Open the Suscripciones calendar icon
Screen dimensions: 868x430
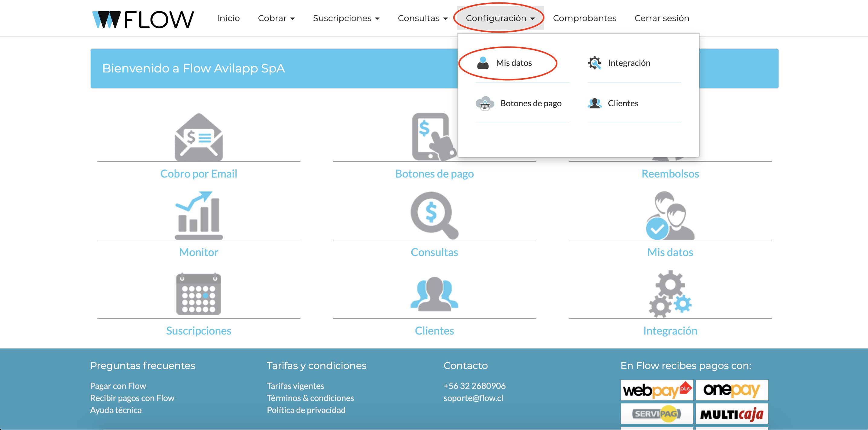click(199, 294)
